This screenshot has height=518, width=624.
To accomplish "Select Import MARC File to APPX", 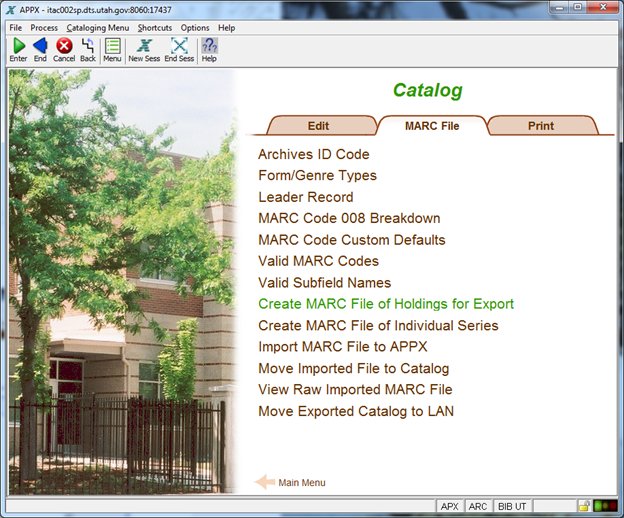I will click(342, 347).
